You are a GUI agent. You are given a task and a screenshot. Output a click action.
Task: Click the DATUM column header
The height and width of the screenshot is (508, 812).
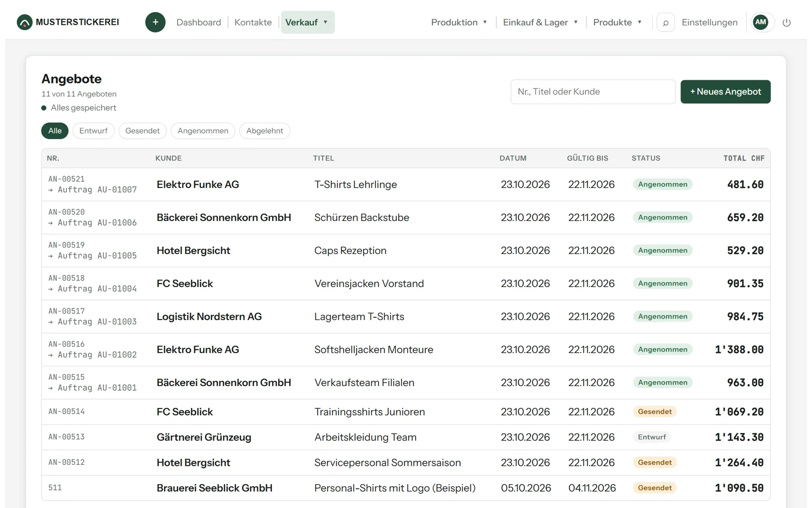pos(513,158)
